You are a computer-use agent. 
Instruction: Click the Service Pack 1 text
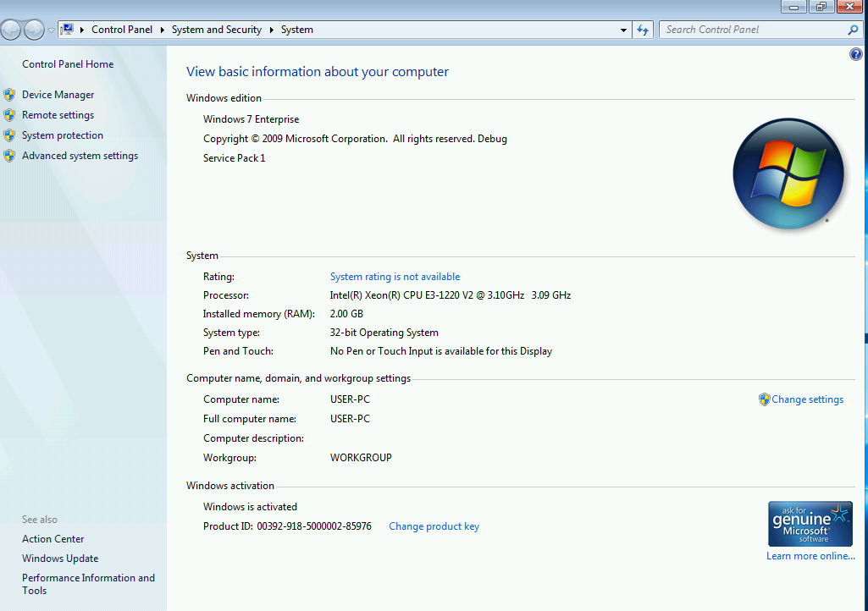coord(235,158)
